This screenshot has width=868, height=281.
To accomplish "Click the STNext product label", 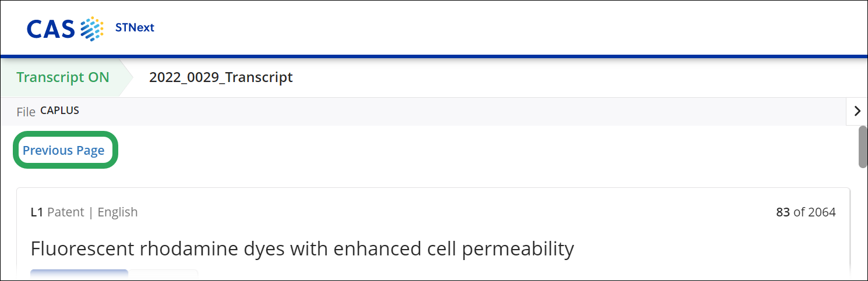I will coord(135,27).
